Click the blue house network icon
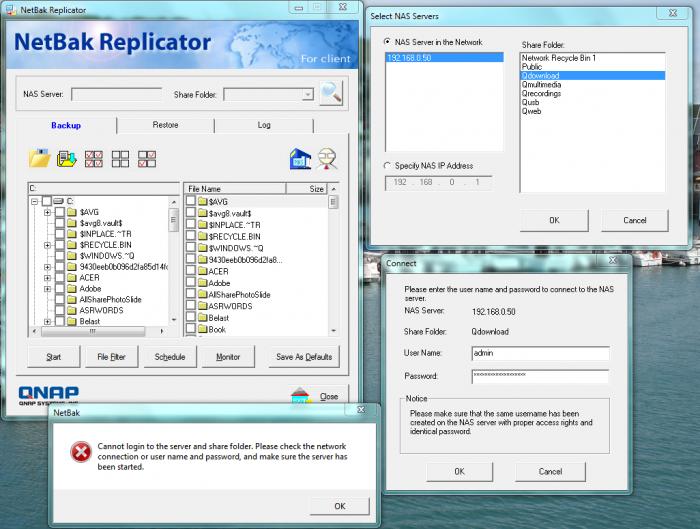 (300, 159)
